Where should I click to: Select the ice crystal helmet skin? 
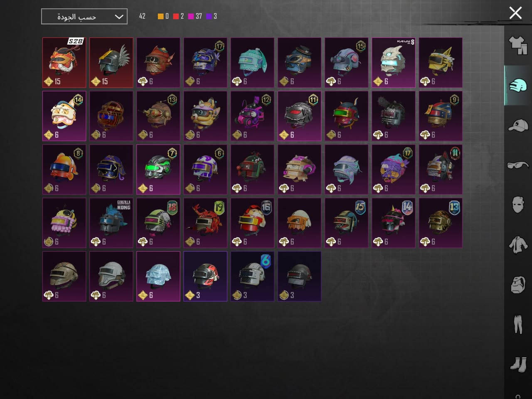[x=158, y=276]
